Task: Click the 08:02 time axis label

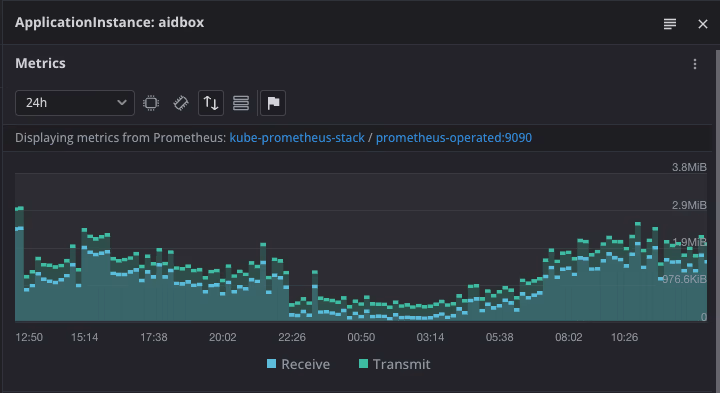Action: click(568, 337)
